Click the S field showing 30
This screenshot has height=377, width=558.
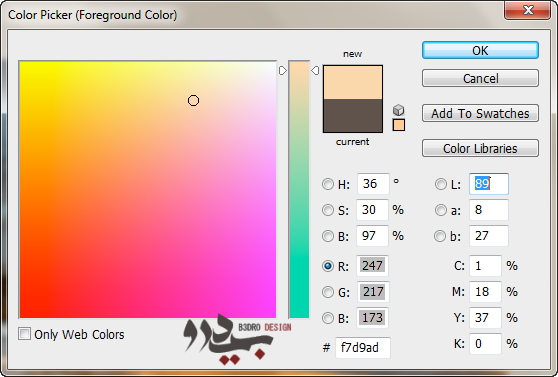point(372,210)
